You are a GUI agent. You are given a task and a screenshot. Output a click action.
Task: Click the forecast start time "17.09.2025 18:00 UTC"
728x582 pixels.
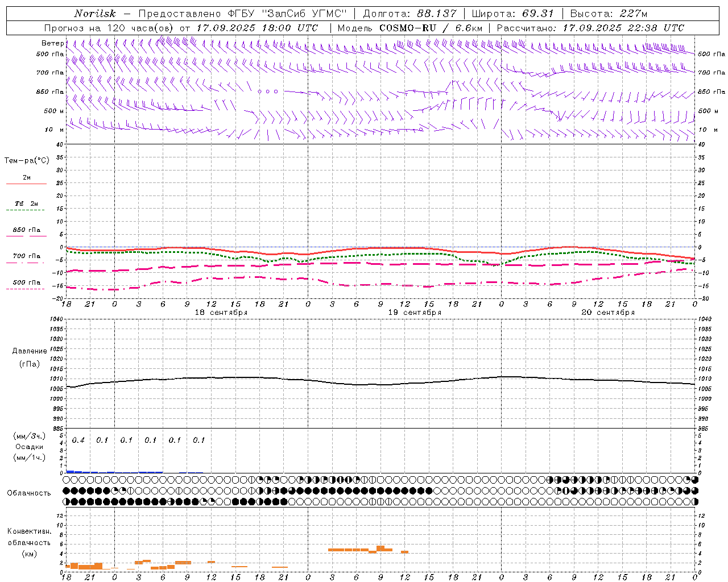click(257, 28)
